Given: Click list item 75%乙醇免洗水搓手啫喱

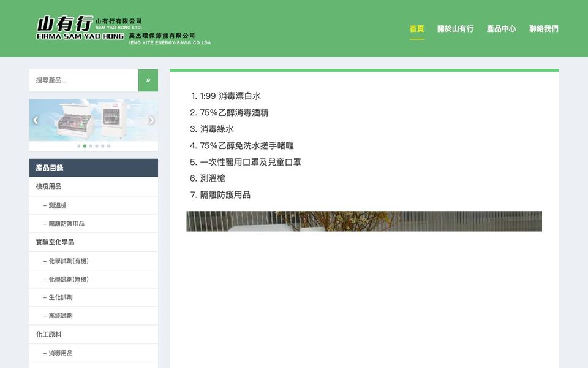Looking at the screenshot, I should point(247,146).
